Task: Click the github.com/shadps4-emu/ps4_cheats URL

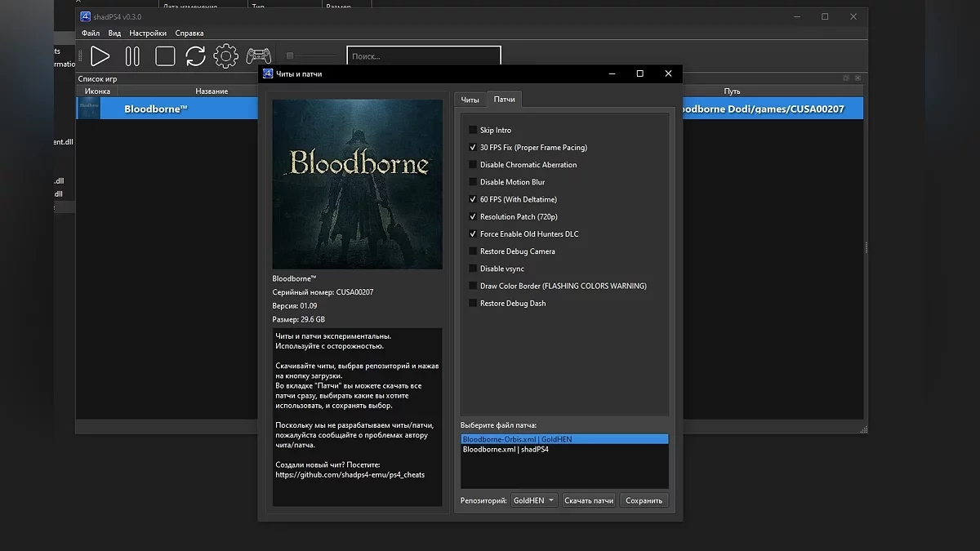Action: pos(350,475)
